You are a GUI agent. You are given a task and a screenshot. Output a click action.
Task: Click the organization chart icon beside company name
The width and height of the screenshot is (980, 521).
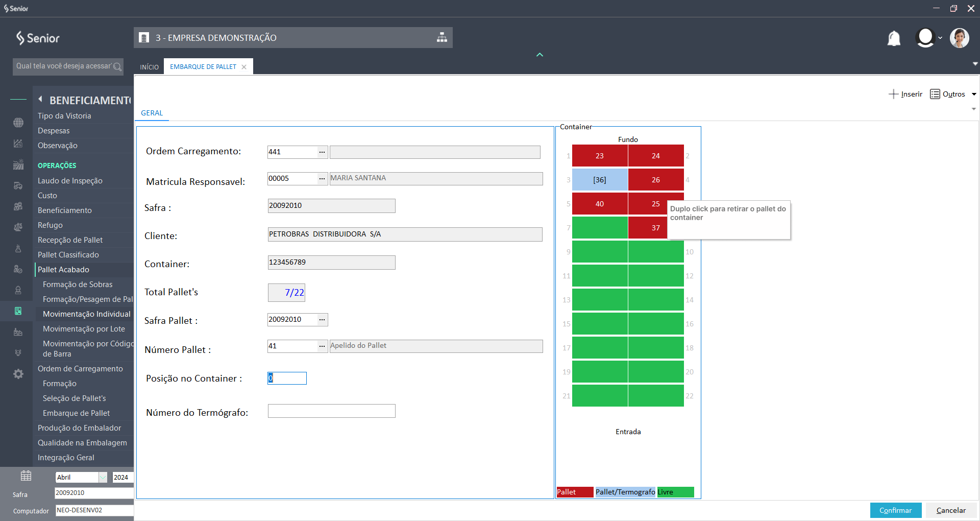click(x=442, y=38)
